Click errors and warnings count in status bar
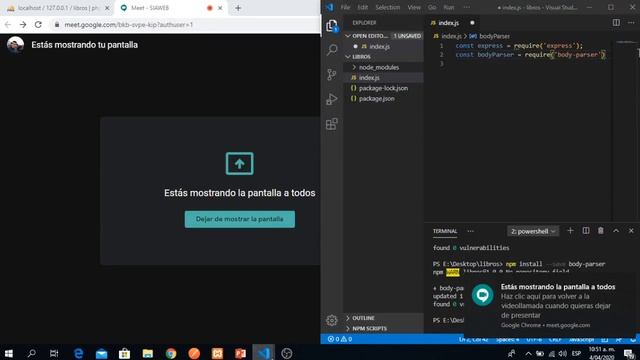 tap(340, 339)
